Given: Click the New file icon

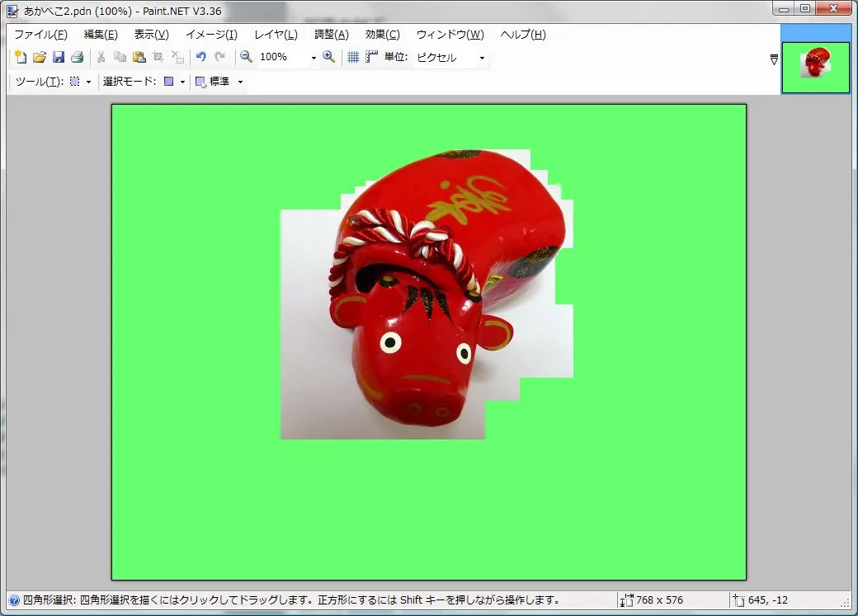Looking at the screenshot, I should (x=21, y=57).
